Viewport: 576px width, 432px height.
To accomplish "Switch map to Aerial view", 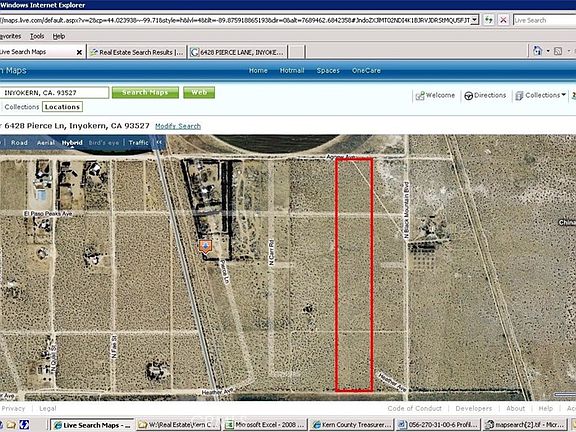I will click(x=46, y=143).
